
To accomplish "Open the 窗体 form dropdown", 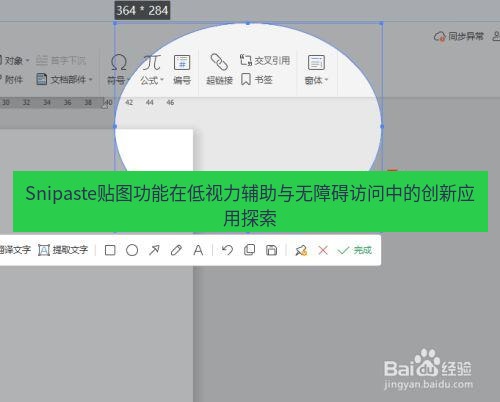I will point(316,70).
